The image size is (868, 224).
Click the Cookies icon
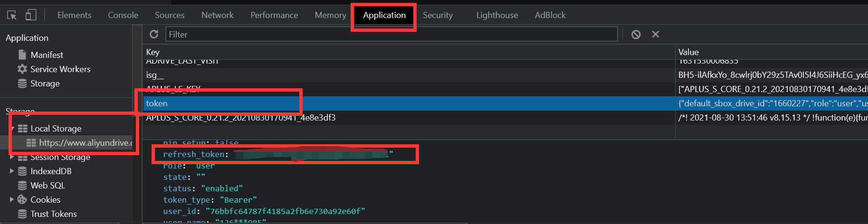[x=22, y=199]
